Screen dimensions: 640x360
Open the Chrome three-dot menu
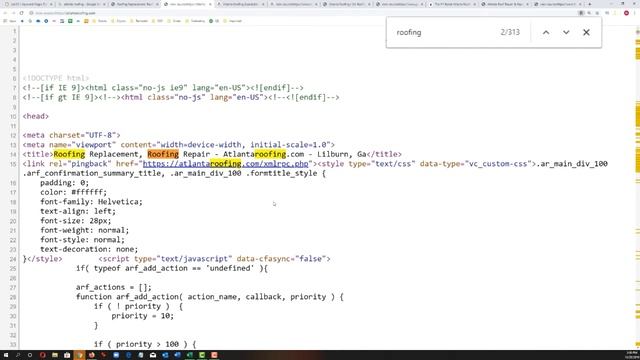[x=635, y=13]
